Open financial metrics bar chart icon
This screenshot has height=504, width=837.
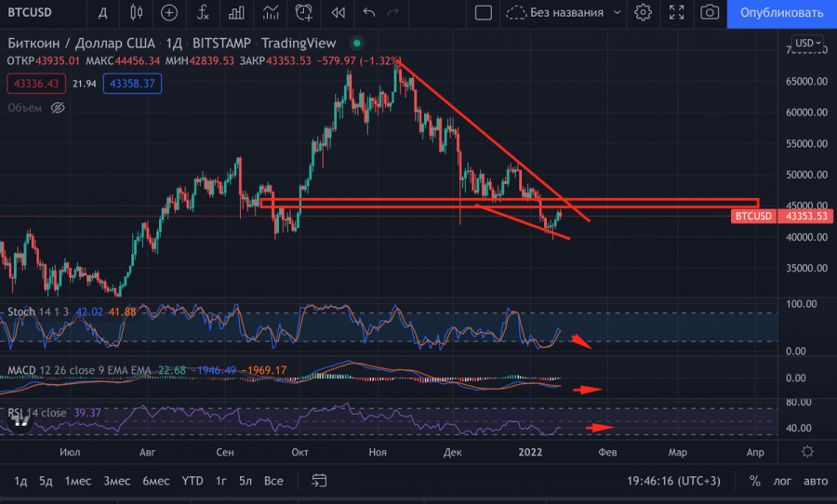point(236,12)
